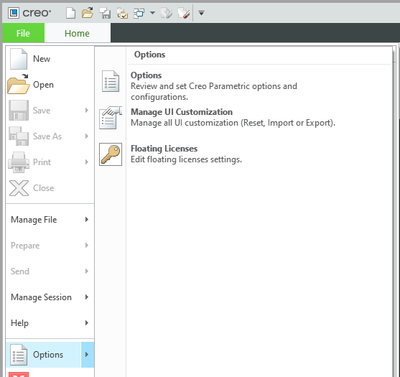Click the grayed pencil sheets icon in quick access toolbar
The height and width of the screenshot is (377, 400).
[166, 13]
